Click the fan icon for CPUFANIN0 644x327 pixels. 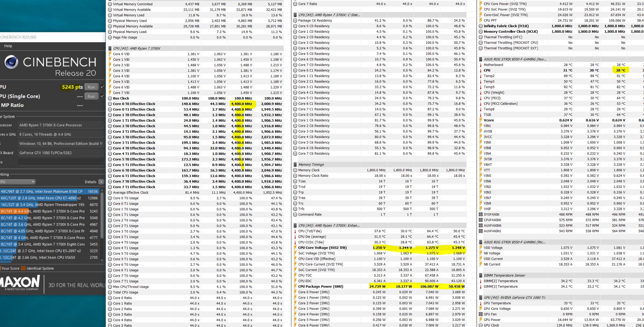point(481,220)
